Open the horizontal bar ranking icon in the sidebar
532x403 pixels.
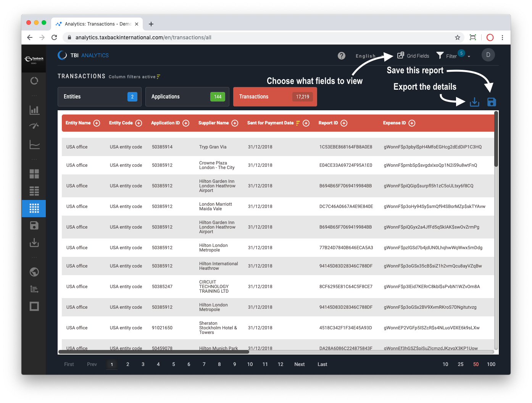click(x=34, y=289)
